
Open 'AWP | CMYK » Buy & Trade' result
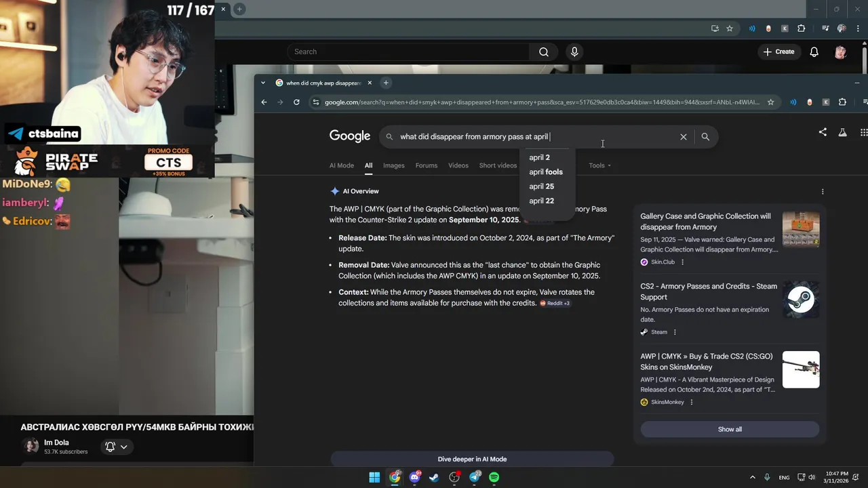[707, 361]
